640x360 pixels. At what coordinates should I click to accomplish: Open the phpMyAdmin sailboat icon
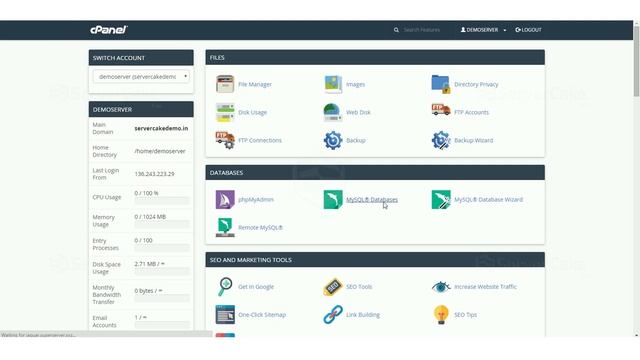point(225,200)
